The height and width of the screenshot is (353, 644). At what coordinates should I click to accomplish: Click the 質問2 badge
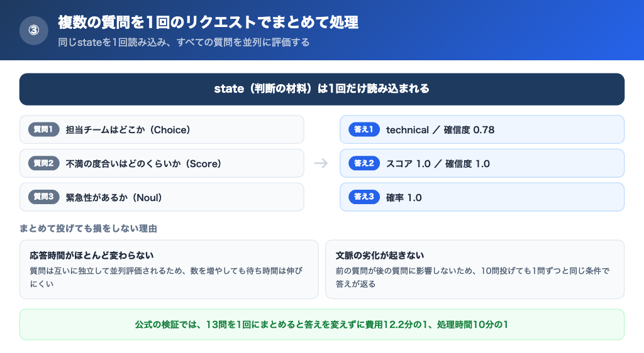pos(43,163)
